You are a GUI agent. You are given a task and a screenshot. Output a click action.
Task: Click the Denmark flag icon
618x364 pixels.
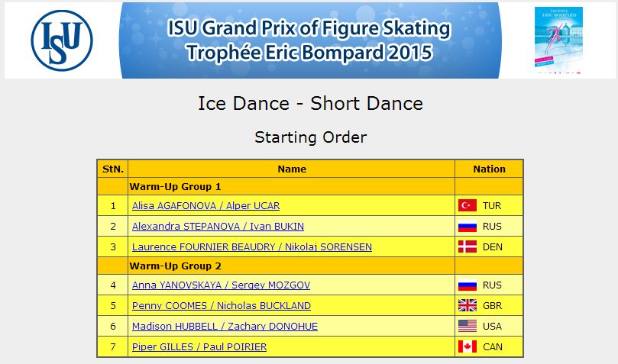(468, 246)
